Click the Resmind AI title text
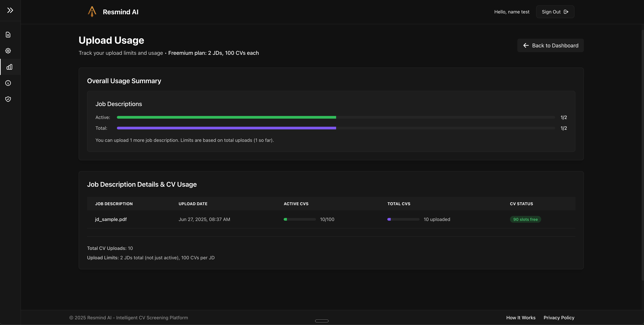 click(120, 12)
